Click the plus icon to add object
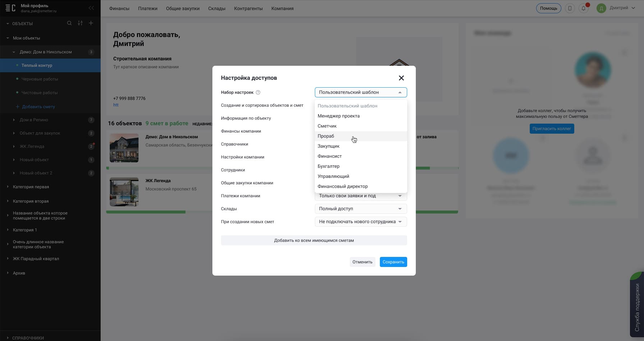The image size is (644, 341). (91, 23)
